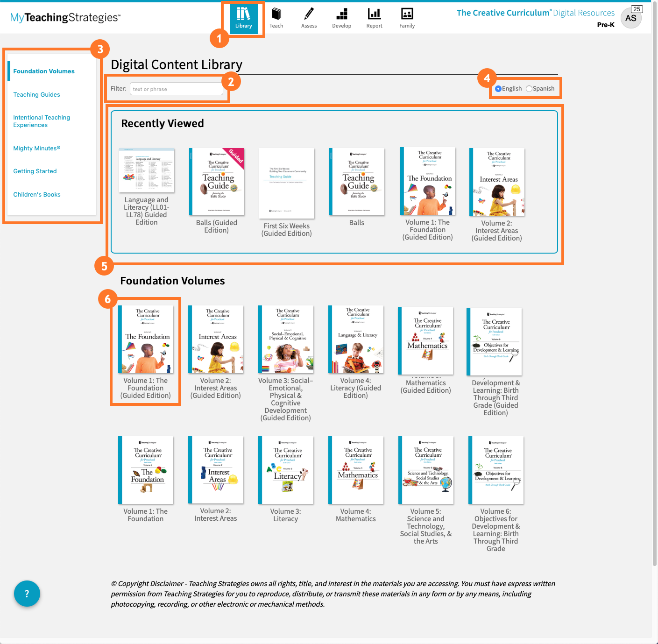Open the Library section from top navigation
The height and width of the screenshot is (644, 658).
click(243, 18)
